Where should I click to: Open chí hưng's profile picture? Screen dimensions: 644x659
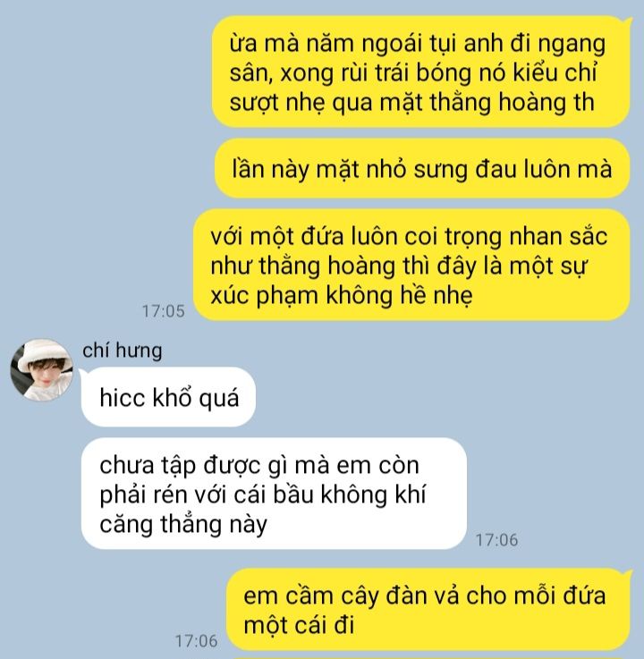[42, 370]
